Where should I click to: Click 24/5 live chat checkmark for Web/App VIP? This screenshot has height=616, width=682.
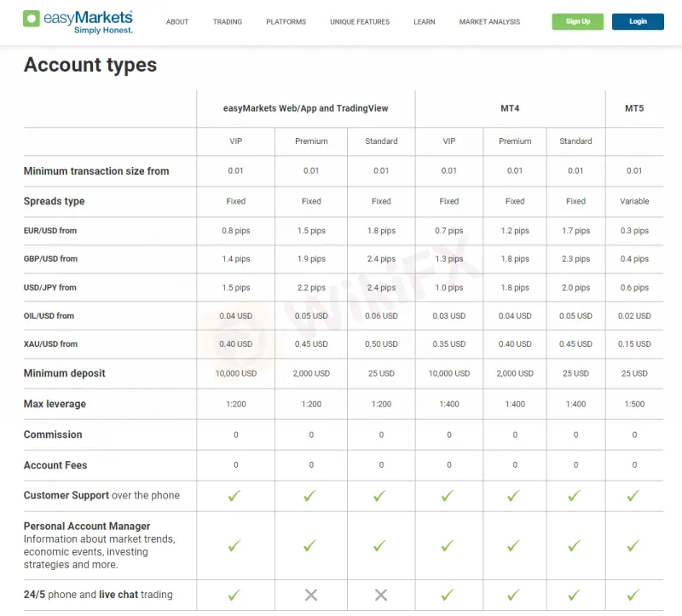[234, 595]
